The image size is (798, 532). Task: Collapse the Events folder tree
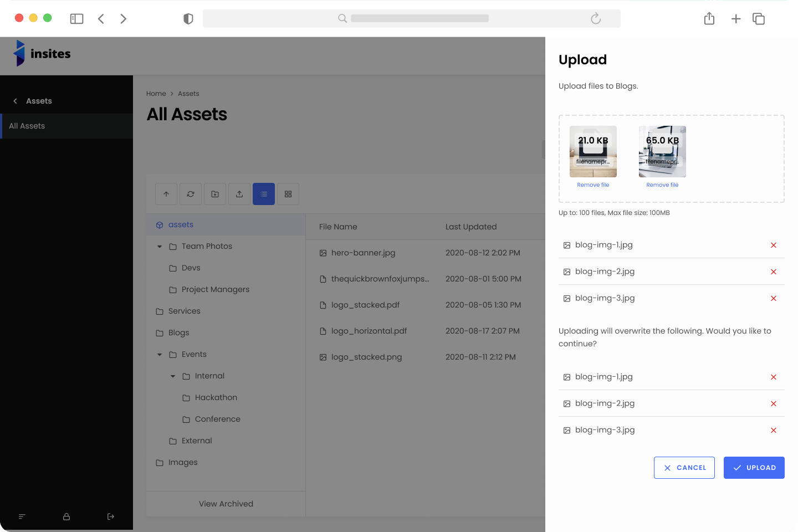[x=160, y=354]
